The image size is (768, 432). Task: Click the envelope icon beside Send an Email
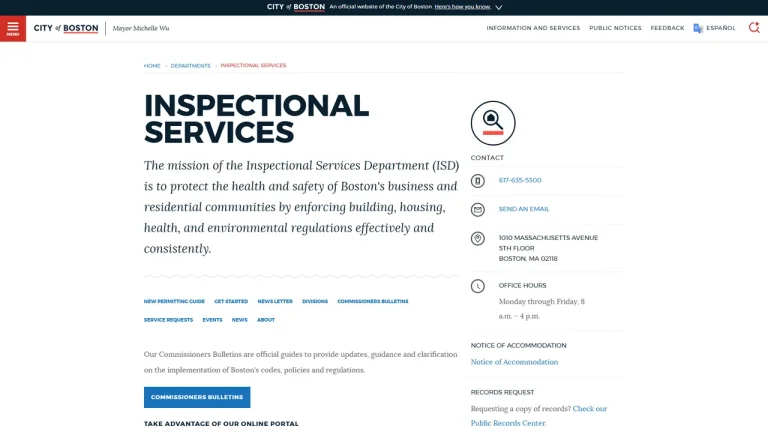478,210
